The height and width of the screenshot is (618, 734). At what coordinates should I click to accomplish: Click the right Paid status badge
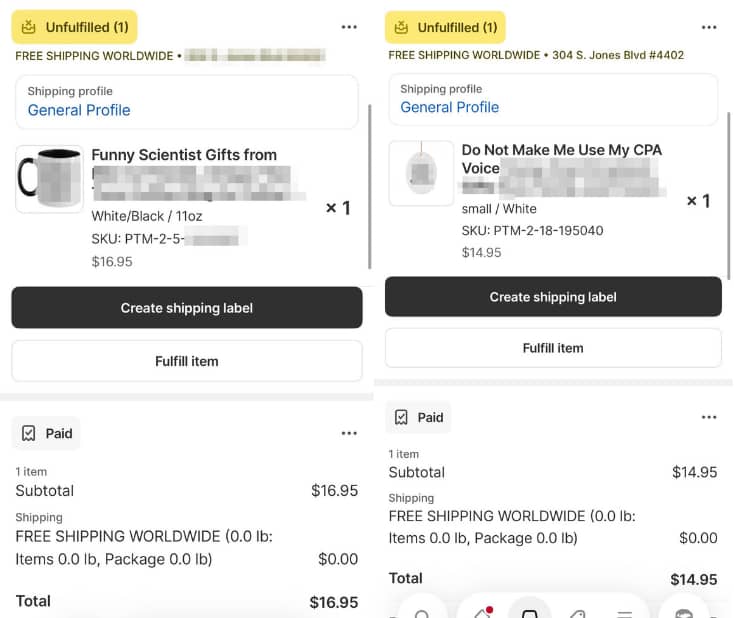click(x=418, y=417)
